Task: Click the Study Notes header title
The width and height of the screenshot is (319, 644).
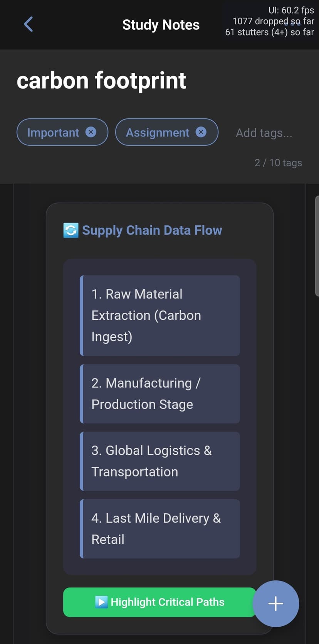Action: (x=161, y=25)
